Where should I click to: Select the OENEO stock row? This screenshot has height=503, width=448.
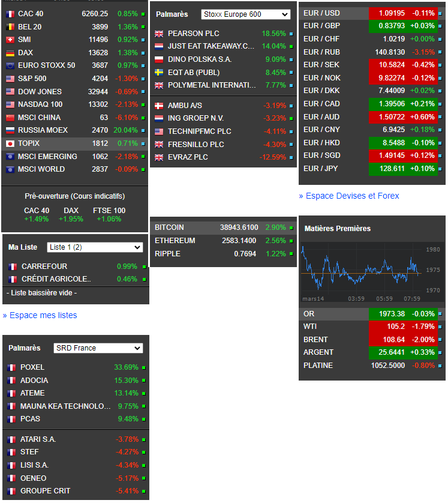[76, 478]
